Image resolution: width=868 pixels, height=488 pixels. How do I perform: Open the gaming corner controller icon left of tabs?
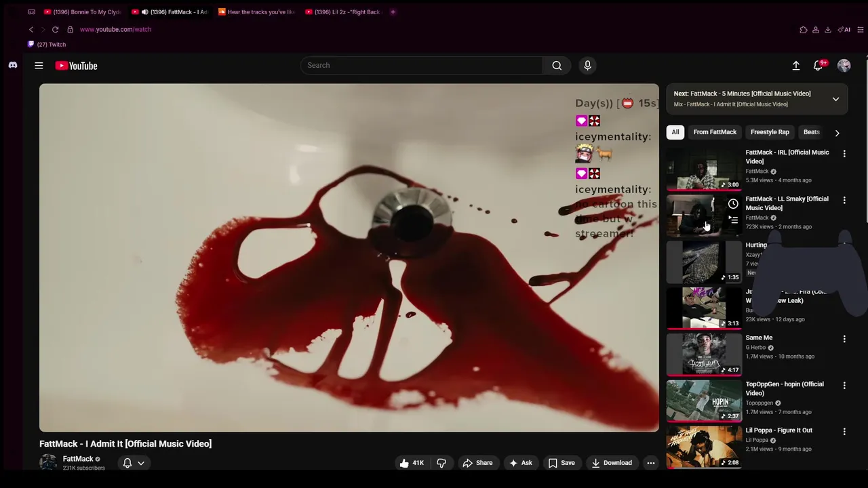[31, 12]
